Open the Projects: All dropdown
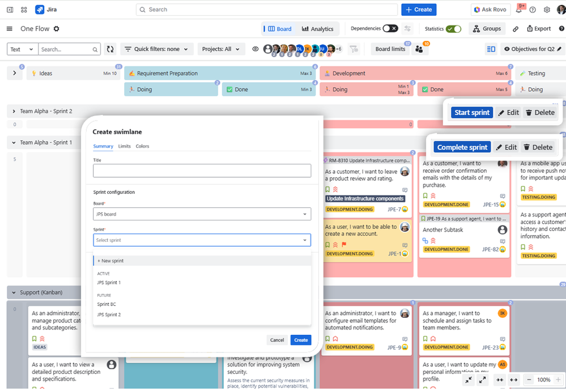 coord(221,49)
